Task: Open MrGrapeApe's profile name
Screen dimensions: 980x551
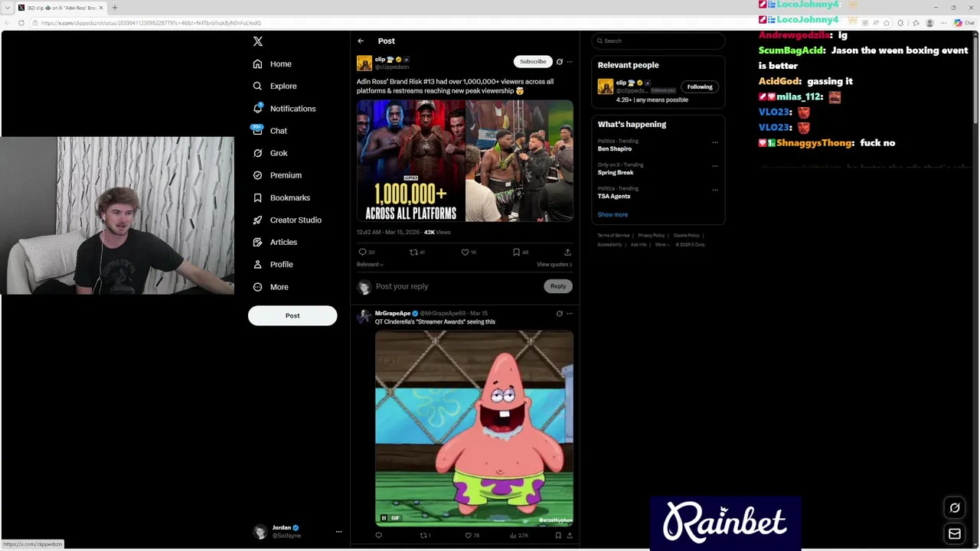Action: pyautogui.click(x=393, y=313)
